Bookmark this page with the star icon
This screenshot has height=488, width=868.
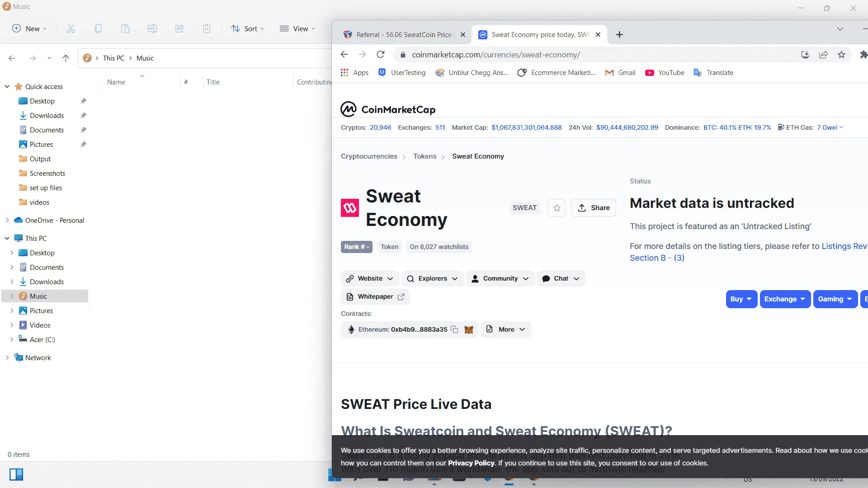pos(841,55)
